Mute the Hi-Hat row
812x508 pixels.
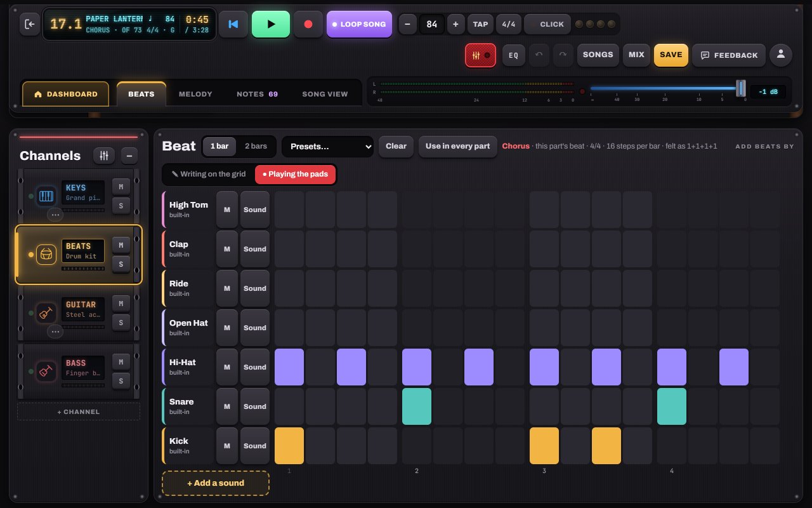[x=227, y=367]
